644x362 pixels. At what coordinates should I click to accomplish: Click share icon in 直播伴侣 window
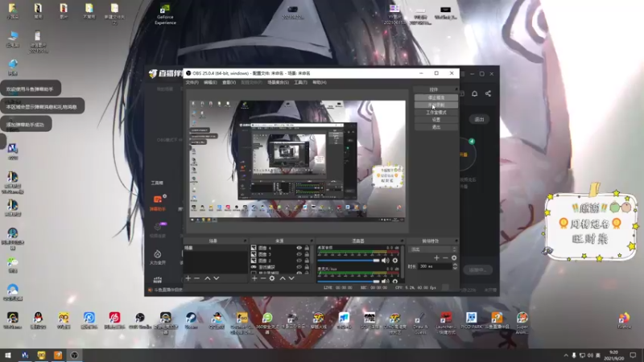coord(488,93)
